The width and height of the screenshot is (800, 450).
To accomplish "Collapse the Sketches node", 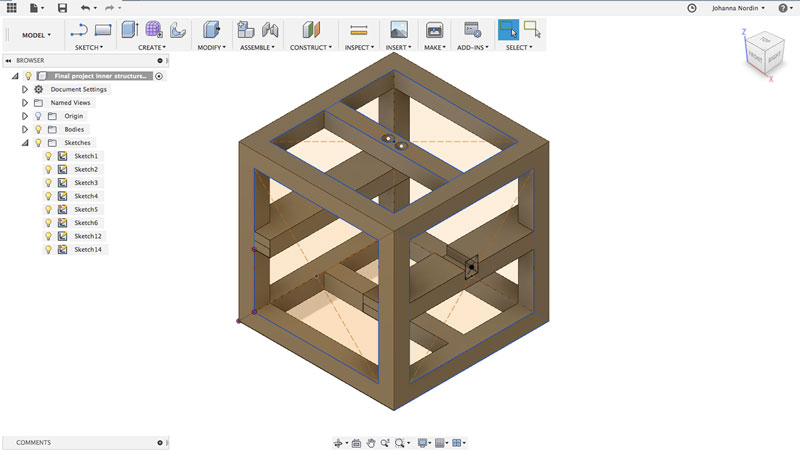I will click(24, 143).
